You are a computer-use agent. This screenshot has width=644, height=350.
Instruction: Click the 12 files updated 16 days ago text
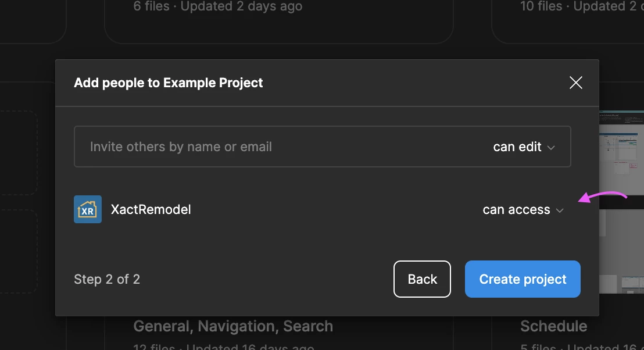pyautogui.click(x=224, y=347)
